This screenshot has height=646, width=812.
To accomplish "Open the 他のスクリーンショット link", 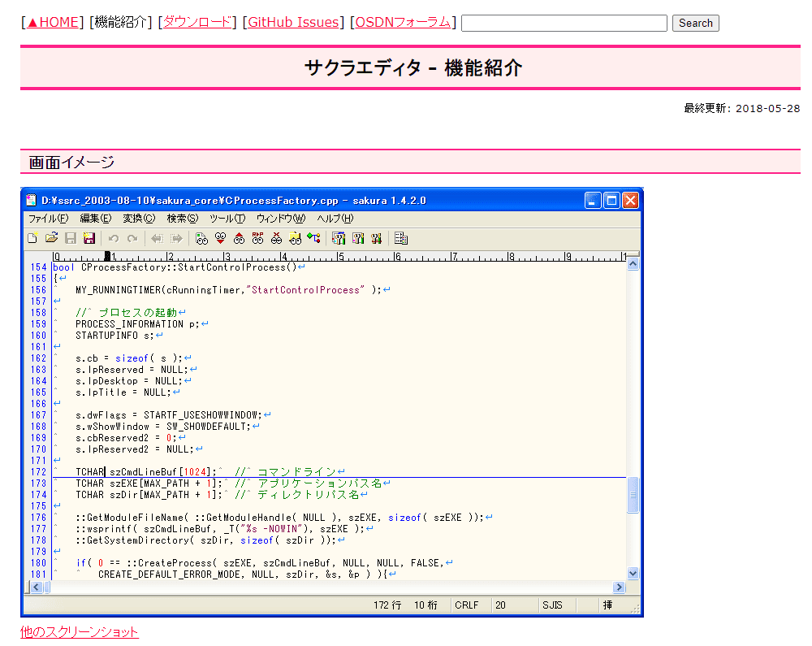I will click(80, 632).
